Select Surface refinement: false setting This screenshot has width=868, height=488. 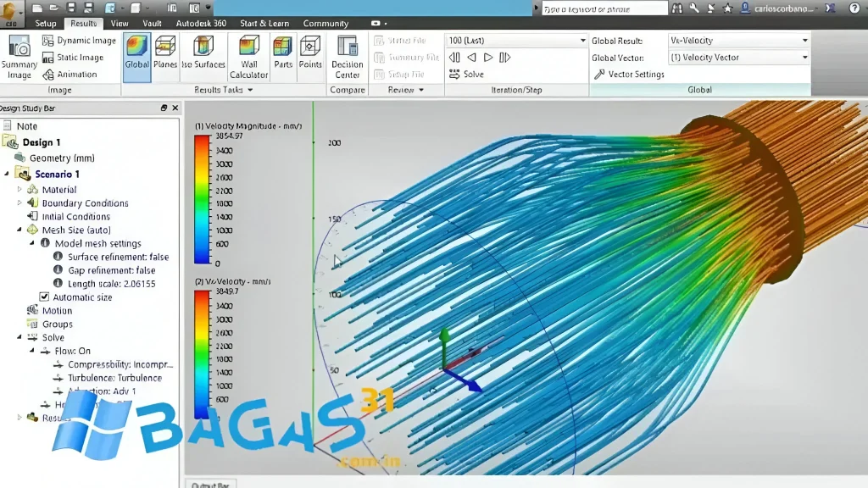tap(118, 257)
